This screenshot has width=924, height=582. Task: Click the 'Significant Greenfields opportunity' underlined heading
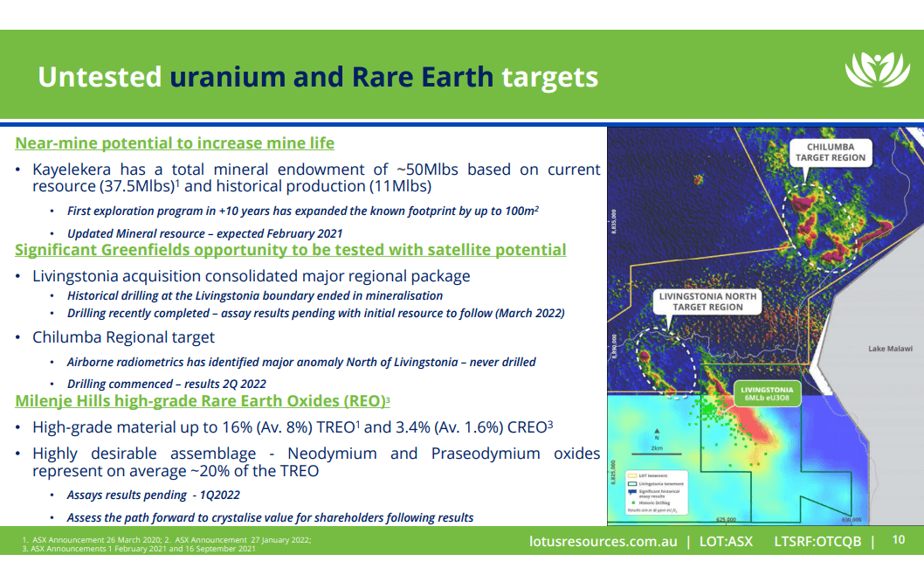(x=291, y=250)
